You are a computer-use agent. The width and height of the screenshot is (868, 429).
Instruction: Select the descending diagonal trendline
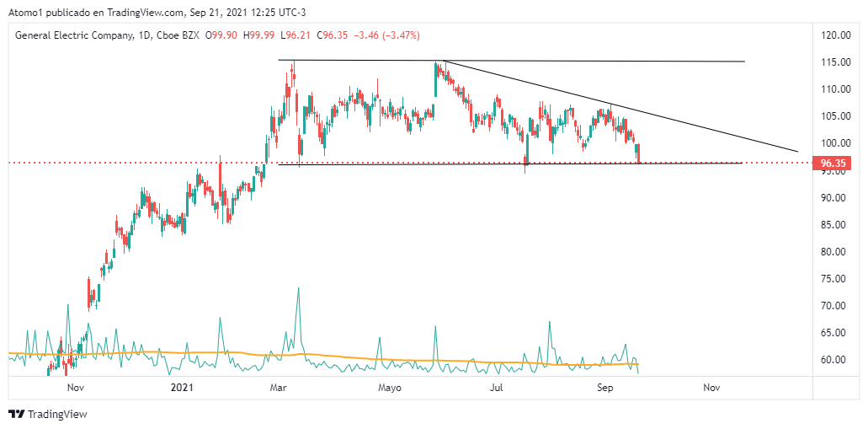pos(620,106)
